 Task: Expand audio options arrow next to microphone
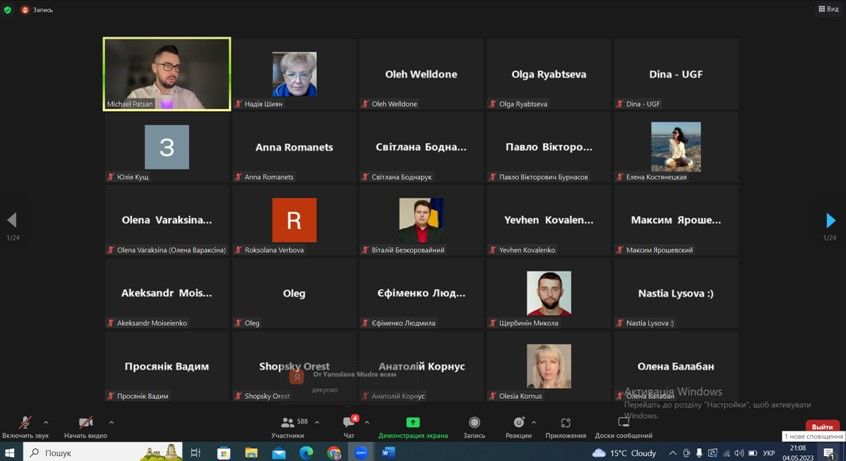pyautogui.click(x=46, y=422)
